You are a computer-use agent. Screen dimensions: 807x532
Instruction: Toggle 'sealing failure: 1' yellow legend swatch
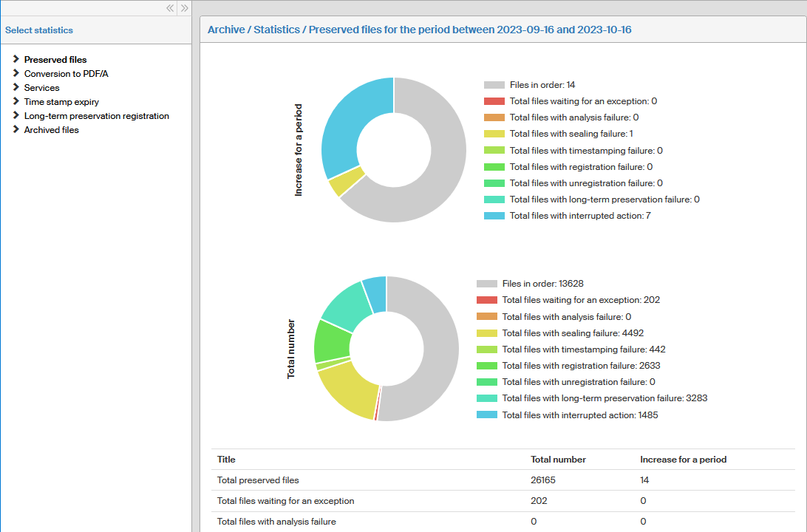(x=494, y=134)
